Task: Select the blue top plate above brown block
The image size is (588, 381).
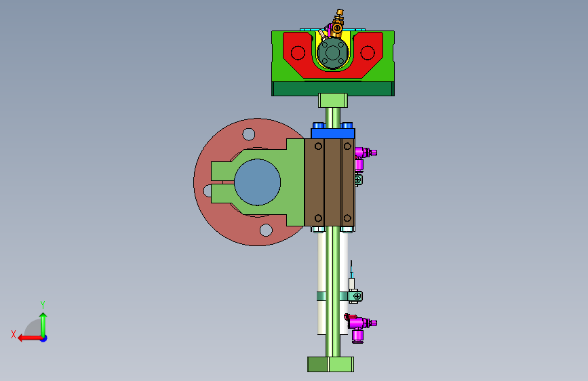Action: click(332, 133)
